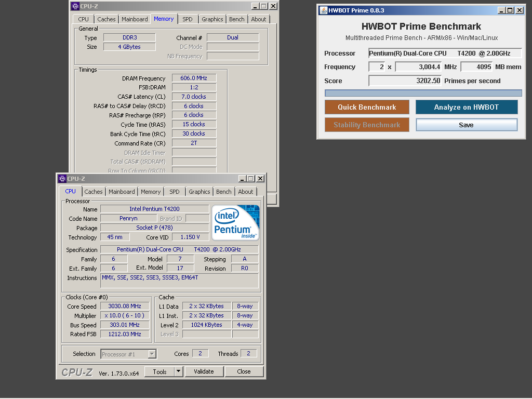Click the Command Rate value 2T
532x399 pixels.
coord(194,143)
